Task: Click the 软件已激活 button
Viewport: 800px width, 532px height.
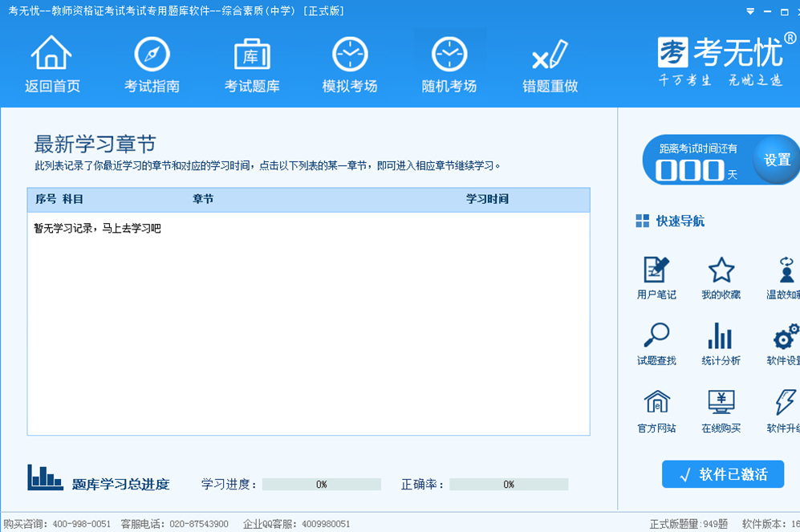Action: coord(723,474)
